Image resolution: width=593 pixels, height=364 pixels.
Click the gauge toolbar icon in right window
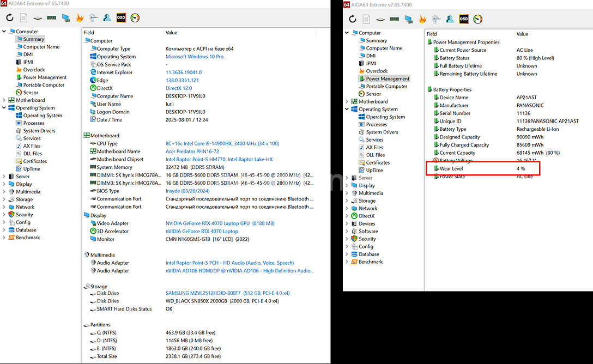click(477, 19)
